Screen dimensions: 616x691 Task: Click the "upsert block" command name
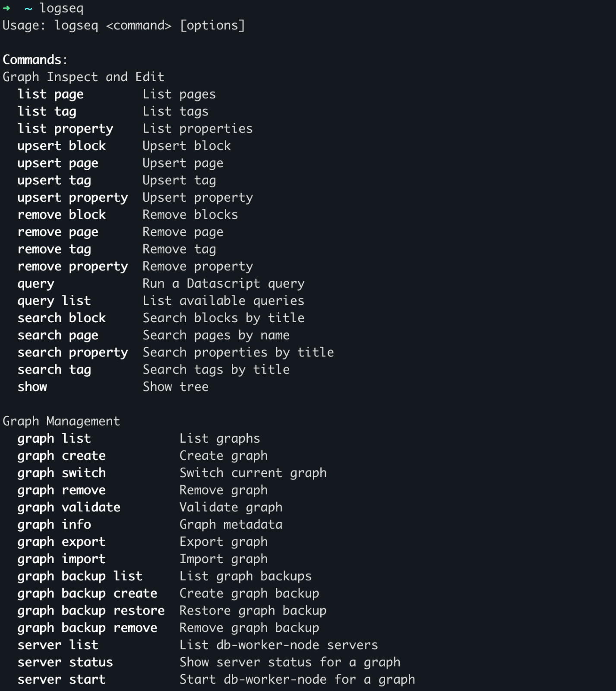pos(61,146)
